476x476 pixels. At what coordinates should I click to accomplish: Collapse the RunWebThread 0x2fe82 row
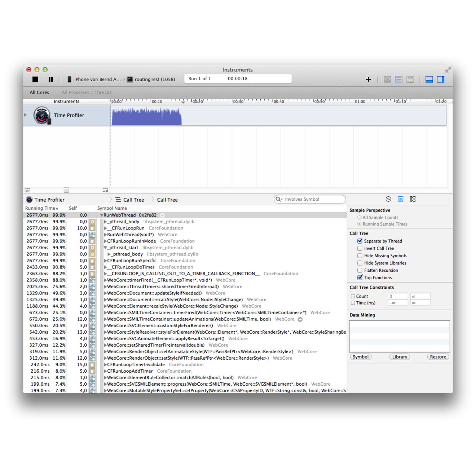[102, 215]
